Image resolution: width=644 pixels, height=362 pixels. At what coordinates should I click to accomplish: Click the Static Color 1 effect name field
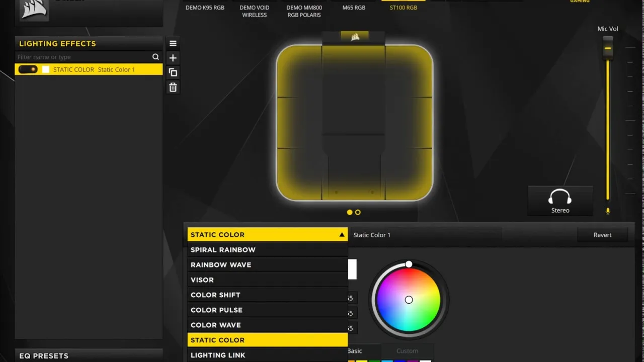(x=426, y=235)
